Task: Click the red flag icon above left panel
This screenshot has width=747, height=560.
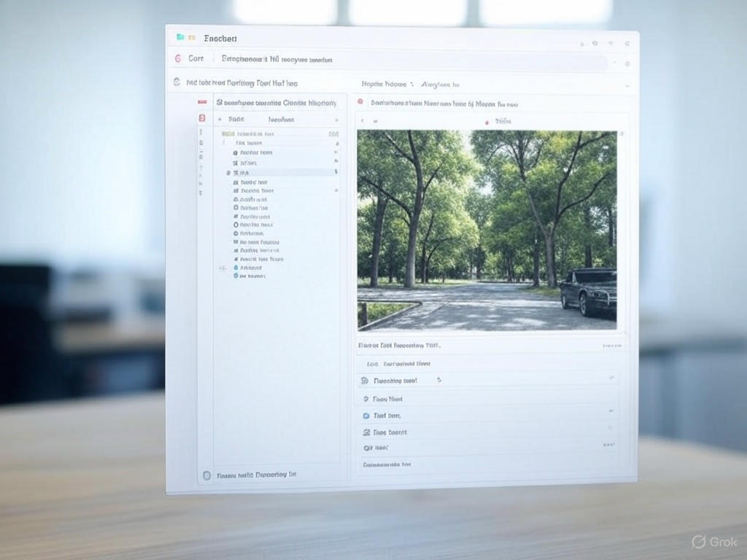Action: click(x=202, y=103)
